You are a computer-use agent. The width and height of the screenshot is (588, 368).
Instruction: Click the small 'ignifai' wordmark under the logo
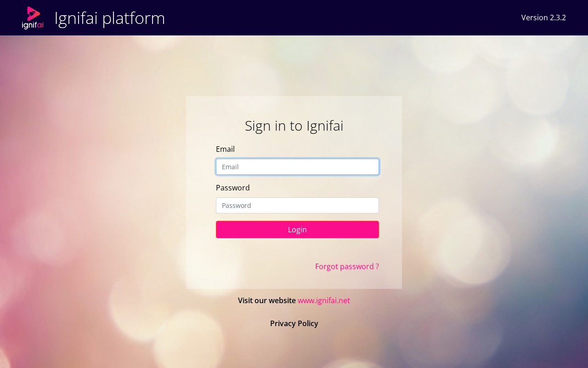(33, 25)
